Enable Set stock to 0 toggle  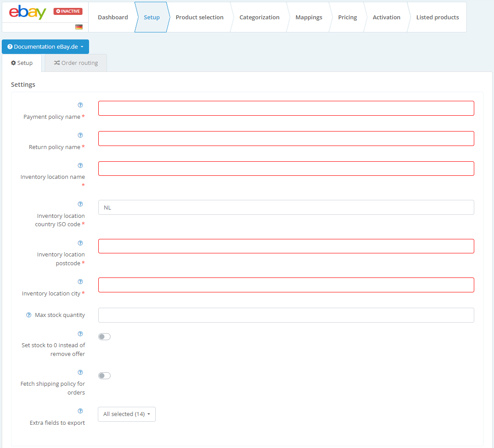(x=104, y=337)
